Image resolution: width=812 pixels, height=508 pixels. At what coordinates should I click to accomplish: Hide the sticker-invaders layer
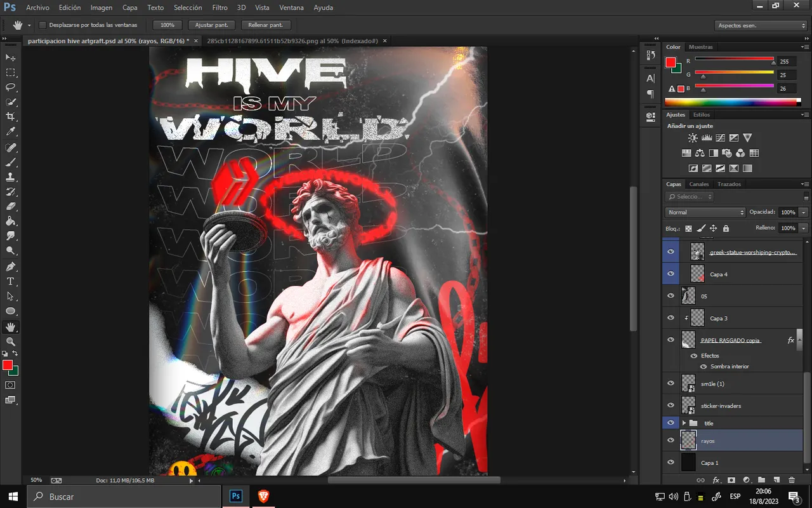click(x=671, y=405)
